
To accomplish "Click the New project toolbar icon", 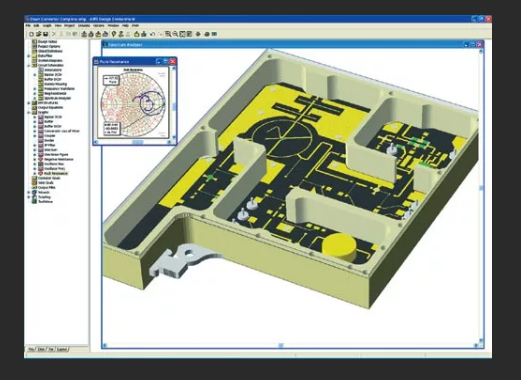I will [x=31, y=34].
